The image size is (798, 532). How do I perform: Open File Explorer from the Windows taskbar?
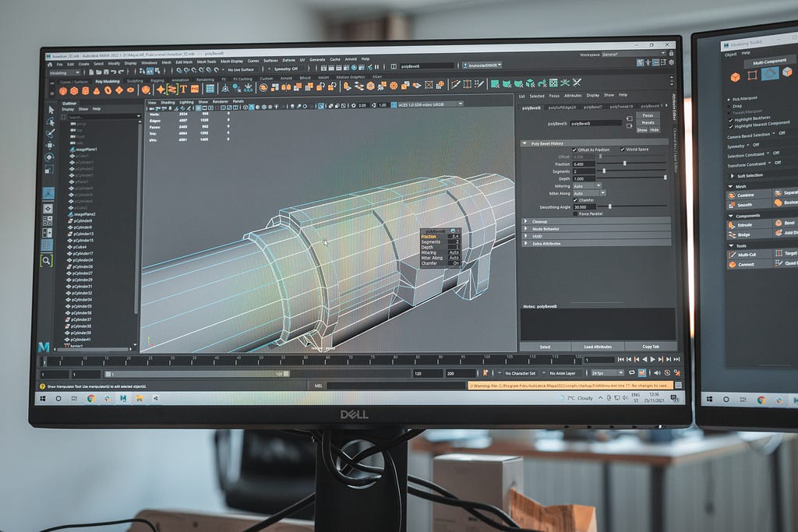139,398
